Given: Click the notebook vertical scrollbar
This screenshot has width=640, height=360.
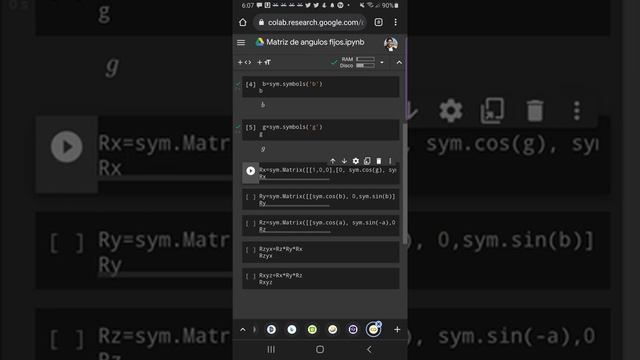Looking at the screenshot, I should coord(404,184).
